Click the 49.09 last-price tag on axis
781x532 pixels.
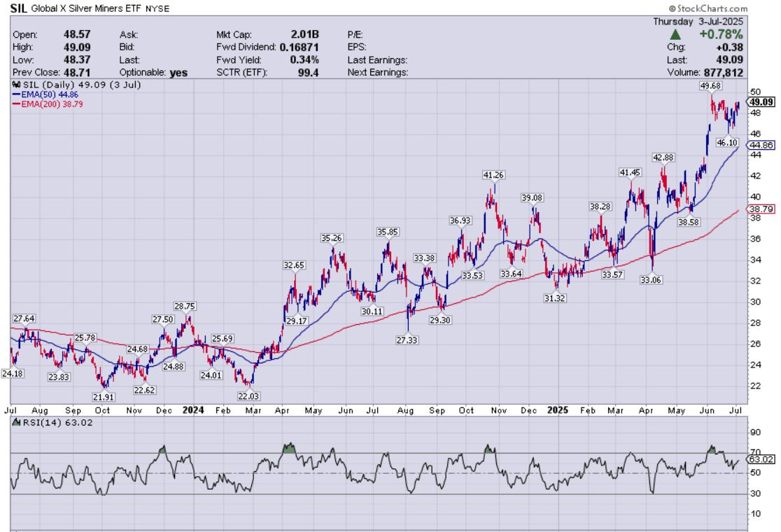pos(761,102)
